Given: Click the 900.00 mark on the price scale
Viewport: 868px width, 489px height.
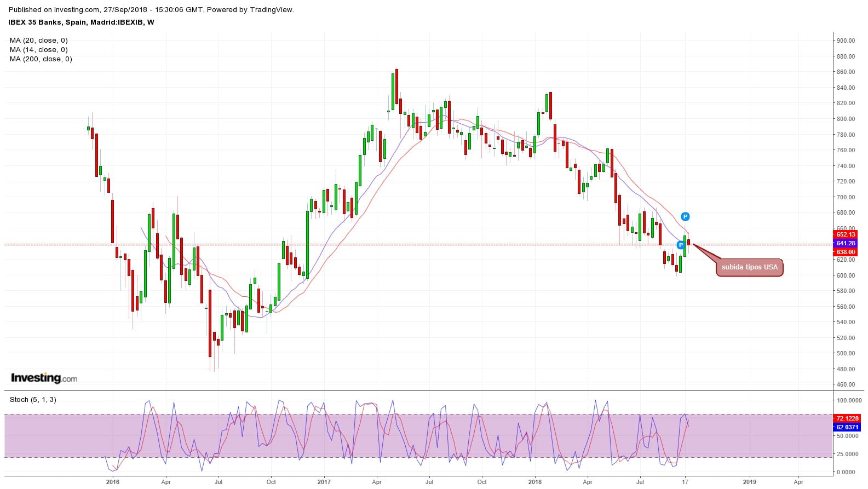Looking at the screenshot, I should (x=846, y=41).
